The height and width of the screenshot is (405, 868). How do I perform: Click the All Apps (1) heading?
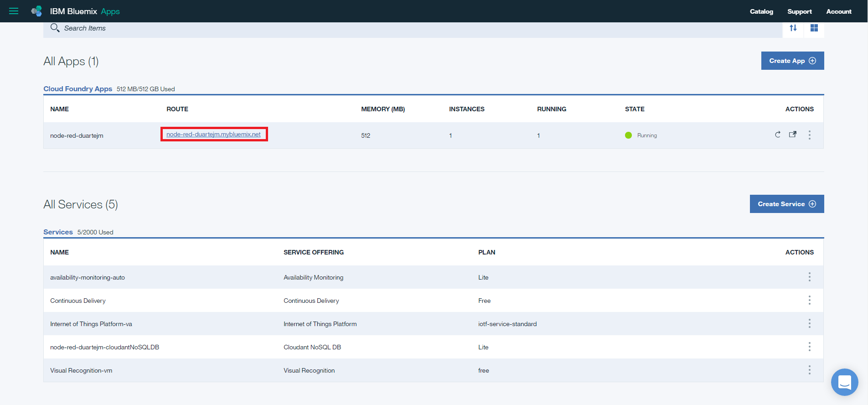pyautogui.click(x=71, y=61)
